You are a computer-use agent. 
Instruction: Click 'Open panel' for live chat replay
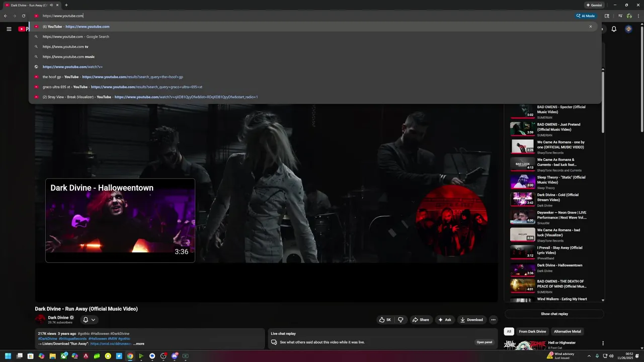click(x=485, y=342)
